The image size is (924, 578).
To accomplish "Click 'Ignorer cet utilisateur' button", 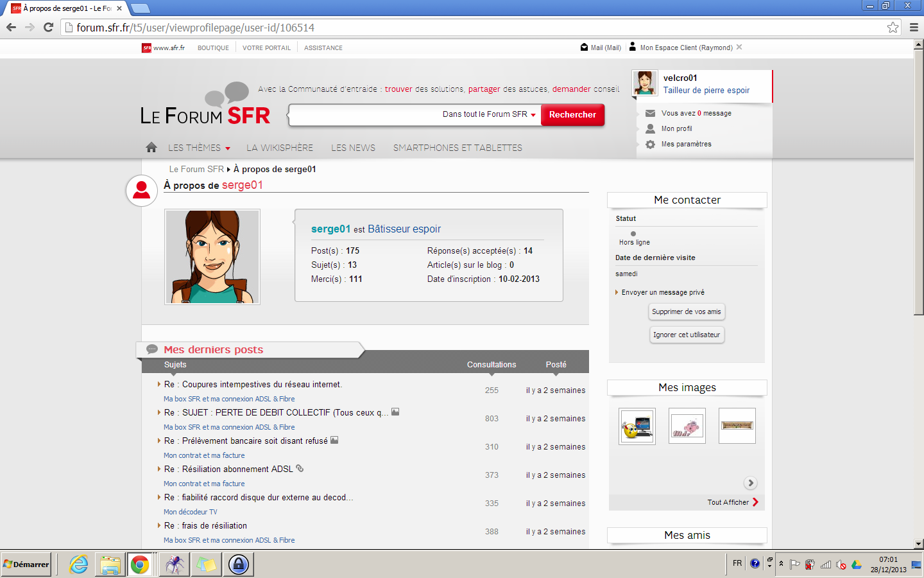I will 687,335.
